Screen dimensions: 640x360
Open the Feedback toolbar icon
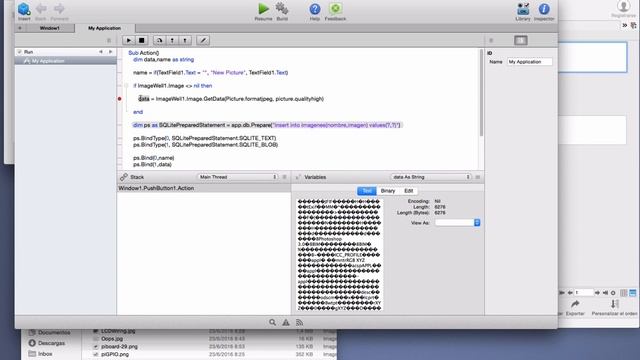pos(336,9)
